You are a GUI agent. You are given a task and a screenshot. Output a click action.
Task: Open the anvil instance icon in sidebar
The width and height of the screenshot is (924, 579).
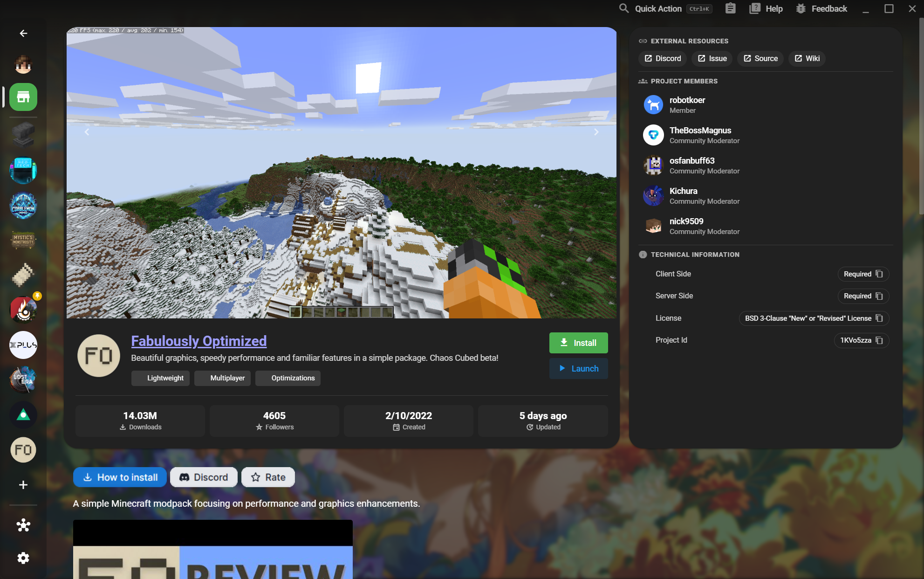pyautogui.click(x=23, y=135)
